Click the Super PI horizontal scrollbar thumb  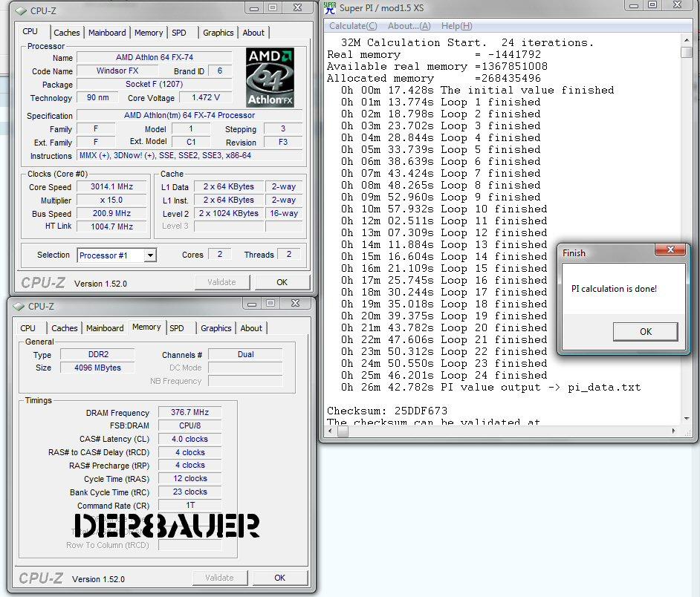click(343, 431)
